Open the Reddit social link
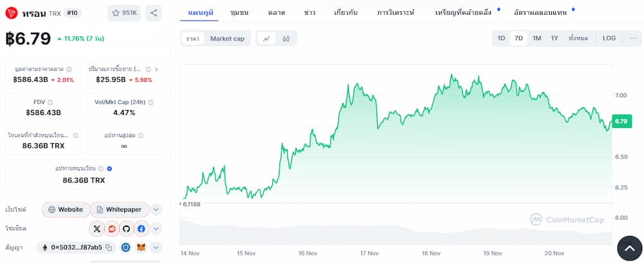 coord(111,228)
